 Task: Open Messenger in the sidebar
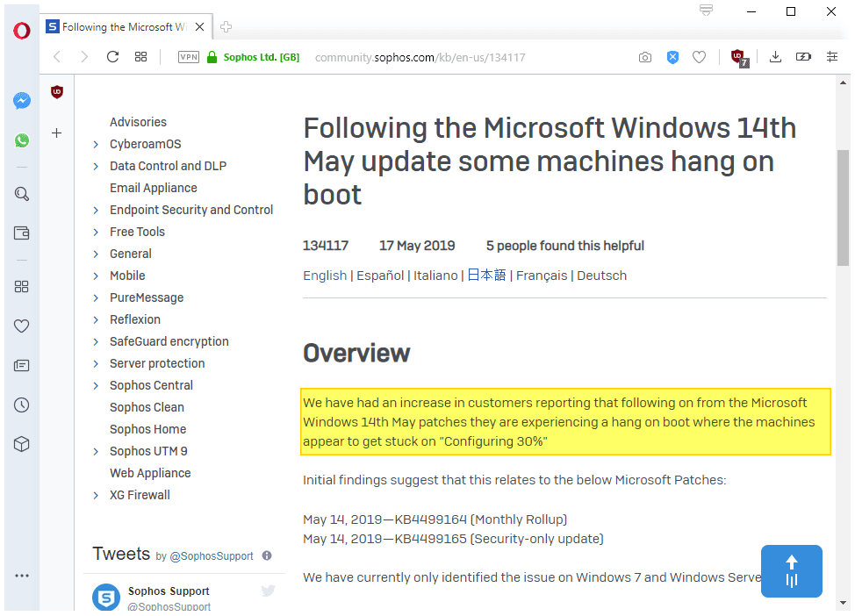(22, 100)
